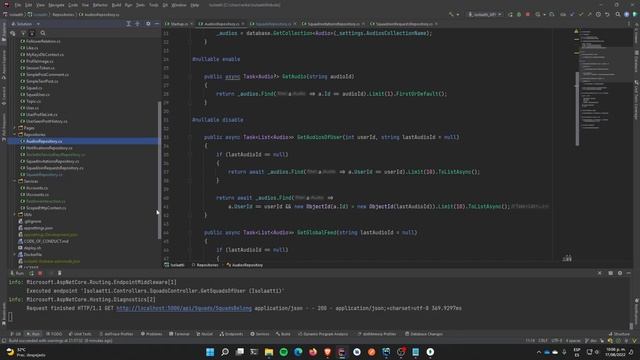The height and width of the screenshot is (360, 640).
Task: Open TODO tool window
Action: click(x=54, y=334)
